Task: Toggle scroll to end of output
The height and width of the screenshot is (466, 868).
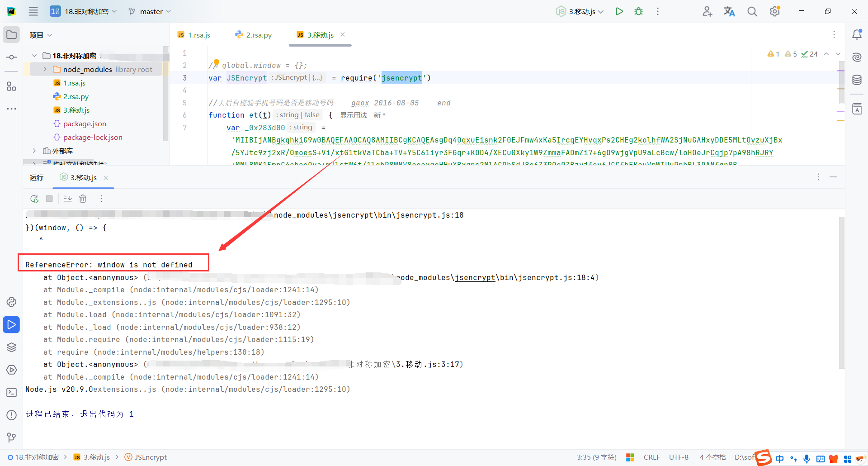Action: pos(68,199)
